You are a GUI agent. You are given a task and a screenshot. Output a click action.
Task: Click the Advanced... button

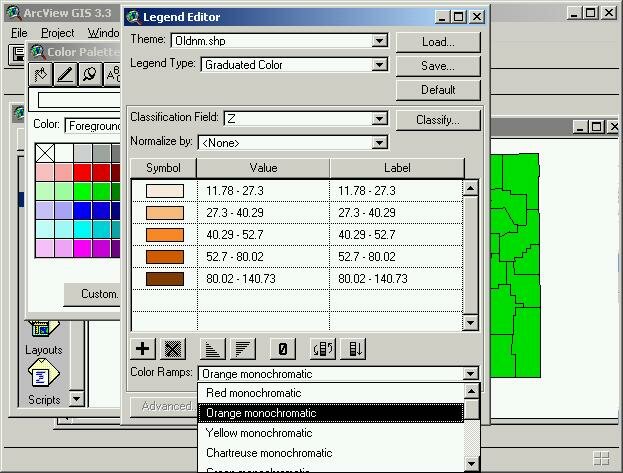pyautogui.click(x=164, y=406)
